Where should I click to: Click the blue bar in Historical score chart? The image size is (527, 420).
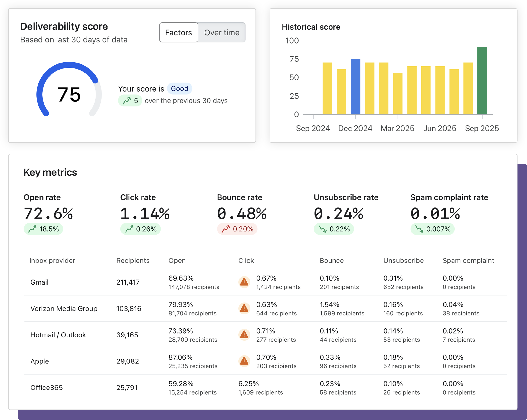coord(355,86)
